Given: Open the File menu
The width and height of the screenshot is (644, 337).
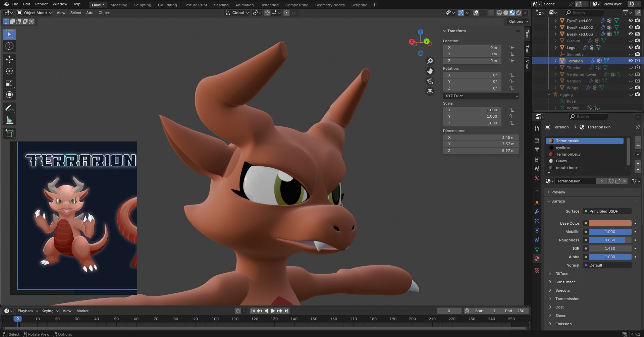Looking at the screenshot, I should tap(15, 4).
